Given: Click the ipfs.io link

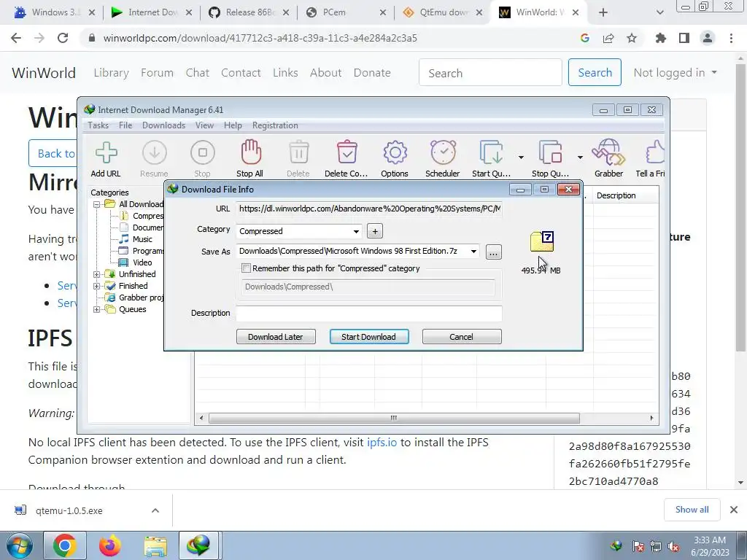Looking at the screenshot, I should (x=382, y=443).
